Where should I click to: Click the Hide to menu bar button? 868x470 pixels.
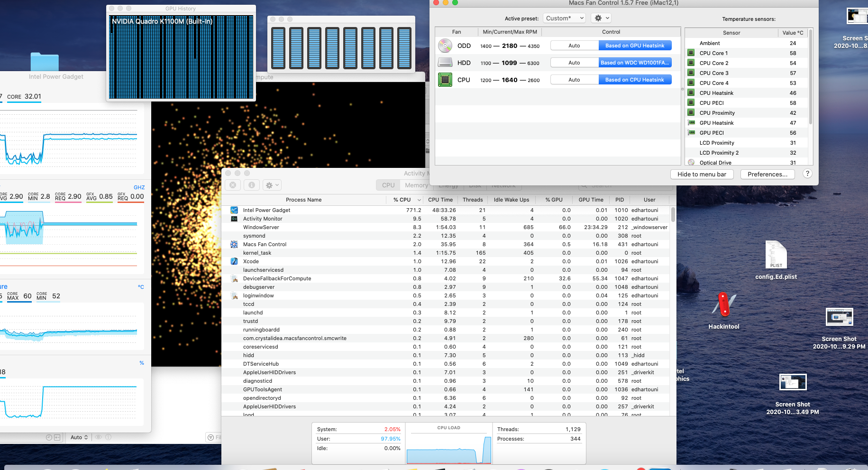tap(702, 174)
